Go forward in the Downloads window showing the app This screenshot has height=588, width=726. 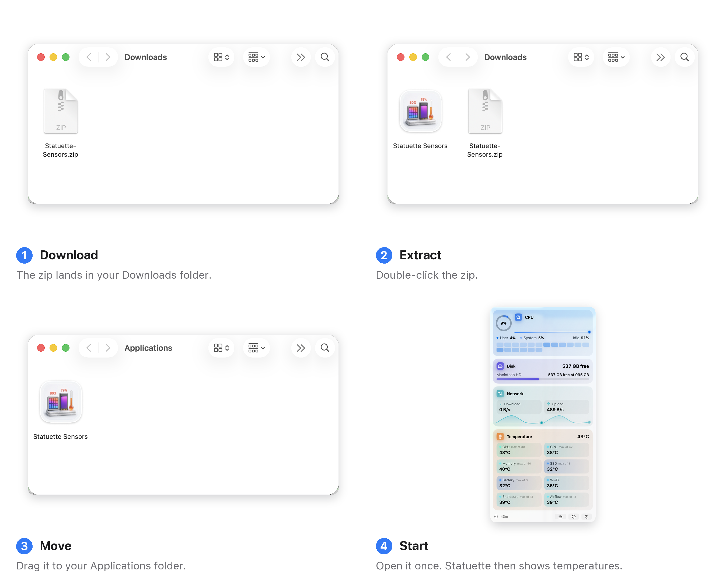467,57
